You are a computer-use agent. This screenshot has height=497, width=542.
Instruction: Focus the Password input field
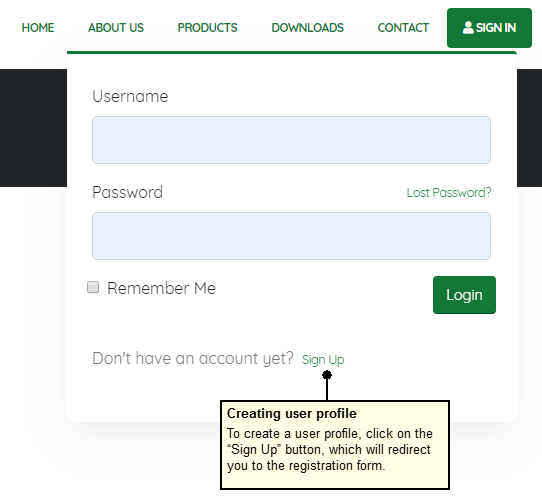[x=291, y=236]
